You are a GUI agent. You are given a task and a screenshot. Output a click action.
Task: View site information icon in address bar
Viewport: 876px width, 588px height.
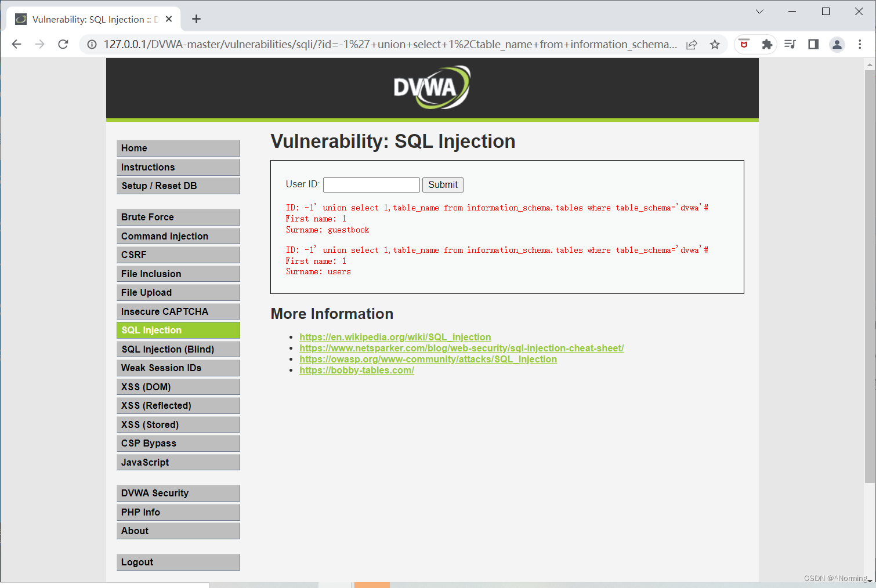point(92,44)
